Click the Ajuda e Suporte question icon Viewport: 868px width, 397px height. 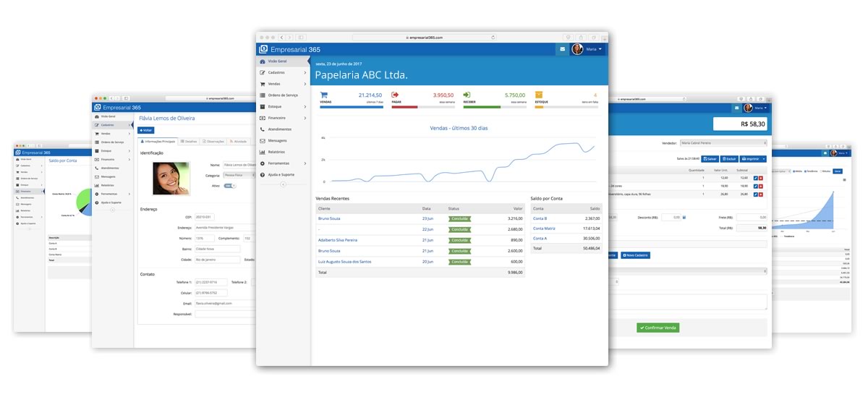coord(263,174)
